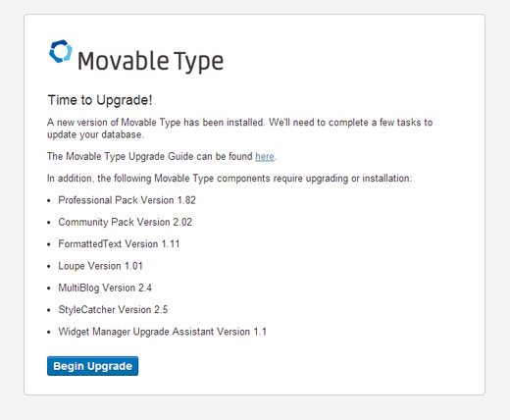Click the bullet beside Loupe
Screen dimensions: 510x420
coord(49,267)
